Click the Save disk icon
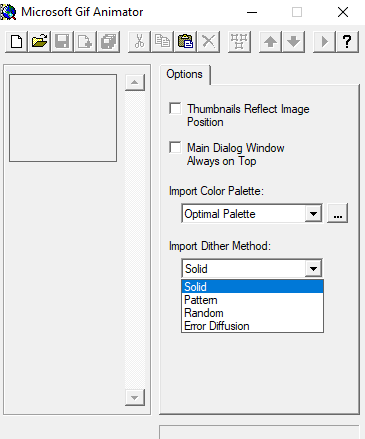 pos(62,42)
